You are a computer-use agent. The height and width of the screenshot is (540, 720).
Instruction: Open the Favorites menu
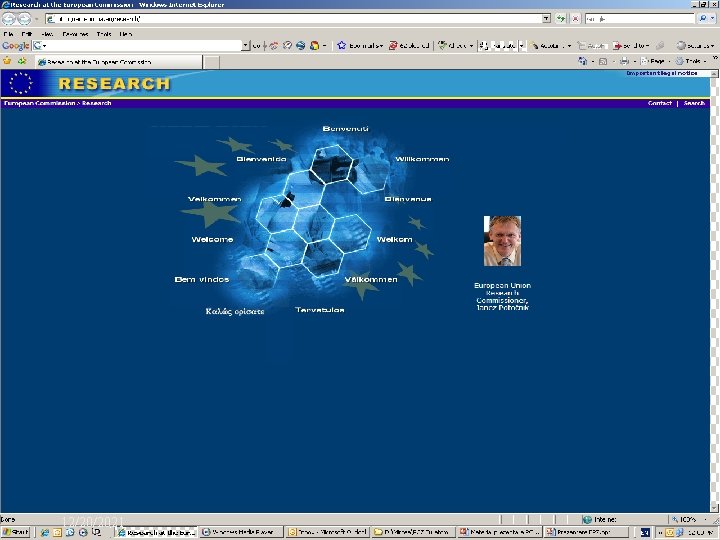coord(75,34)
